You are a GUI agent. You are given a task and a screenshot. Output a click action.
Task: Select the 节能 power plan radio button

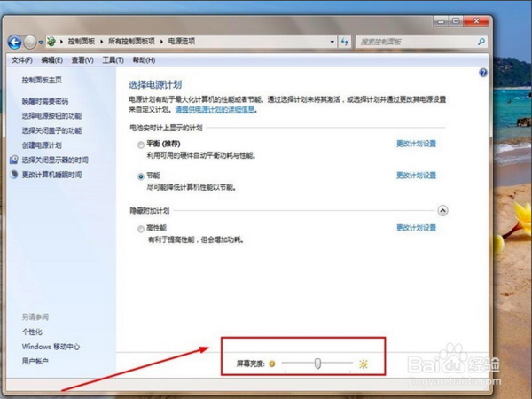[x=140, y=176]
